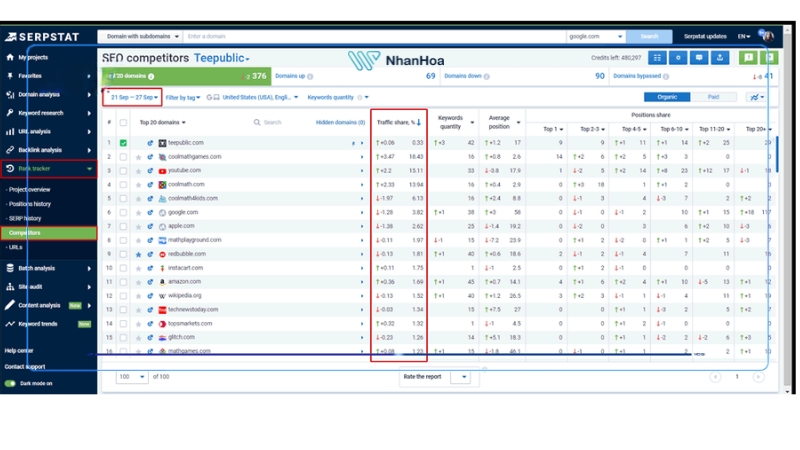Open the SERPSTAT logo home link
Viewport: 800px width, 450px height.
(x=42, y=37)
